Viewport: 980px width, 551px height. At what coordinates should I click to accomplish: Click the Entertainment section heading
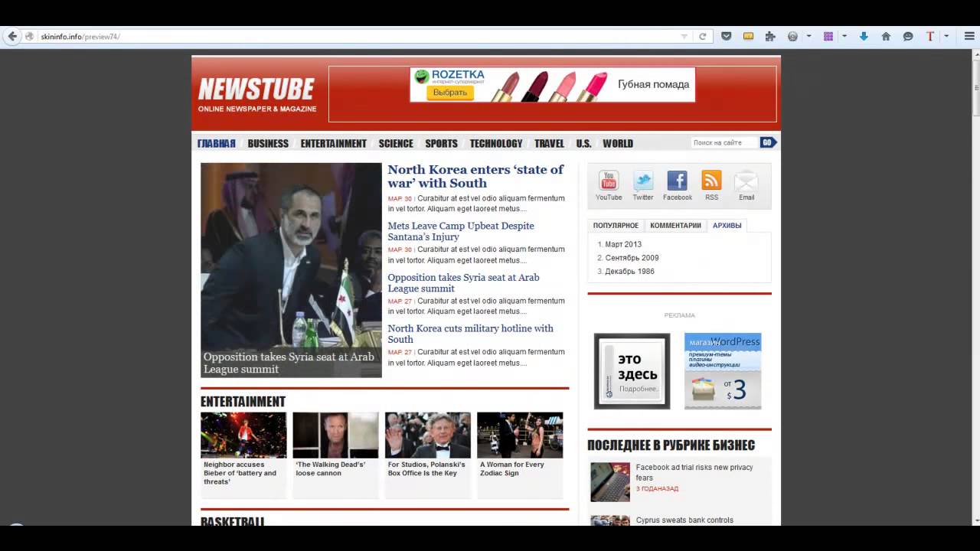click(x=243, y=402)
